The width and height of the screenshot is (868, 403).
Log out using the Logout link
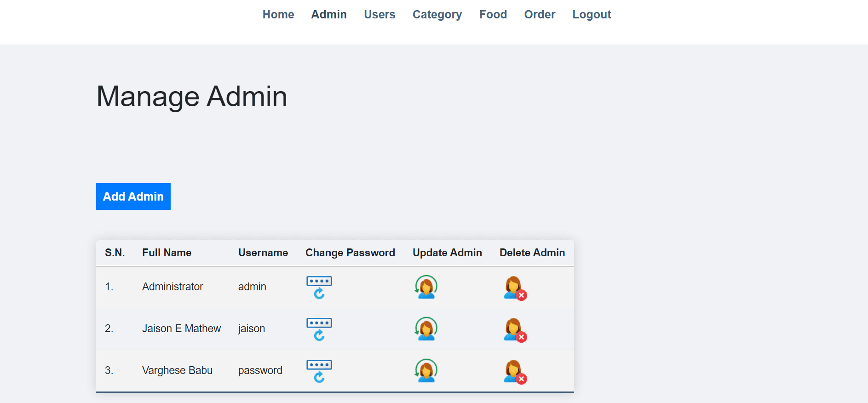[x=592, y=15]
